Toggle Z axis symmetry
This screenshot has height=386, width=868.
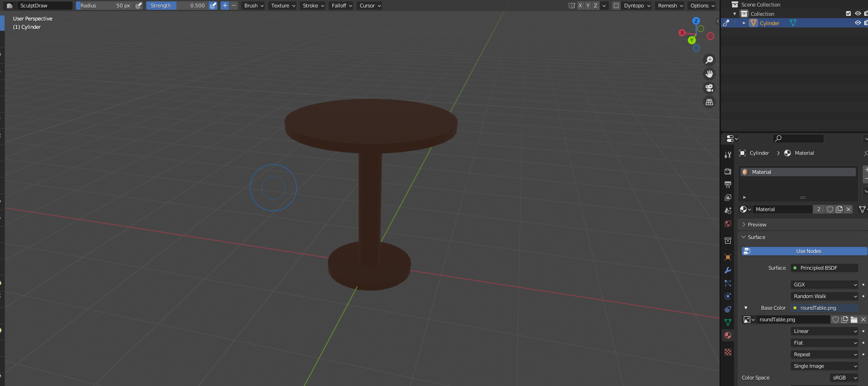pyautogui.click(x=595, y=6)
